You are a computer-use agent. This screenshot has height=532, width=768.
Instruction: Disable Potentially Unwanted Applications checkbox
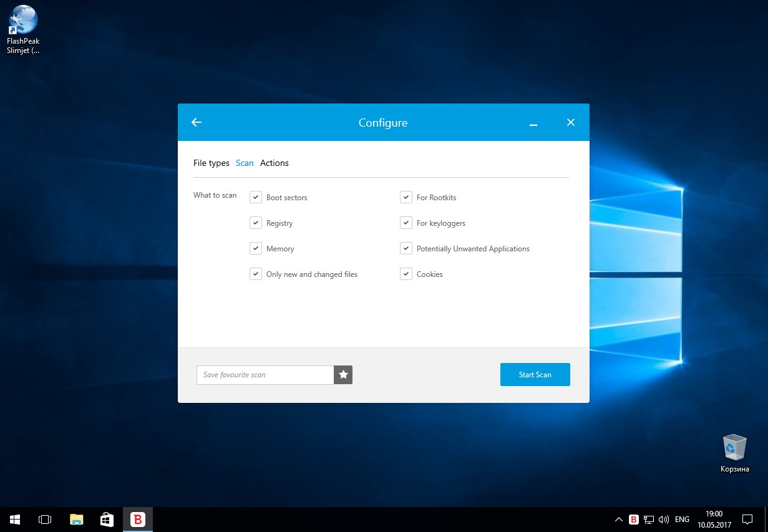pos(406,248)
